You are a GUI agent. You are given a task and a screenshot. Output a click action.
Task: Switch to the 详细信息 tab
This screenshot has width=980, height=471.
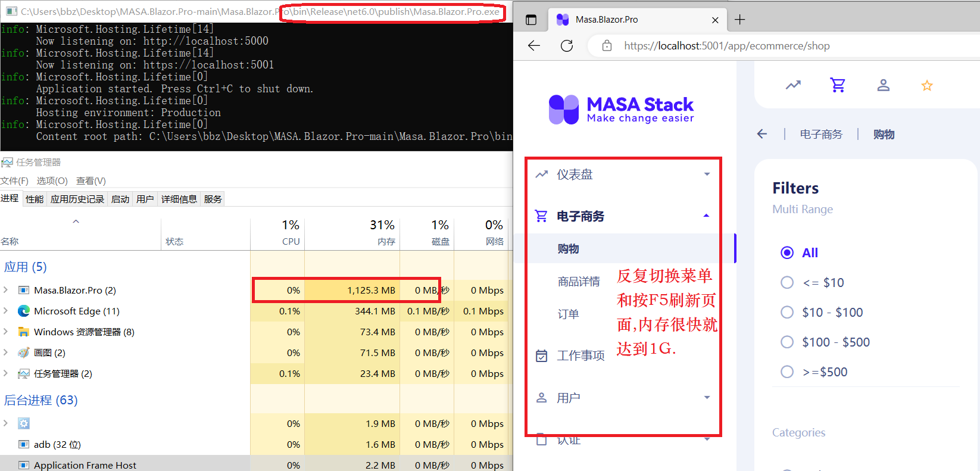[179, 199]
